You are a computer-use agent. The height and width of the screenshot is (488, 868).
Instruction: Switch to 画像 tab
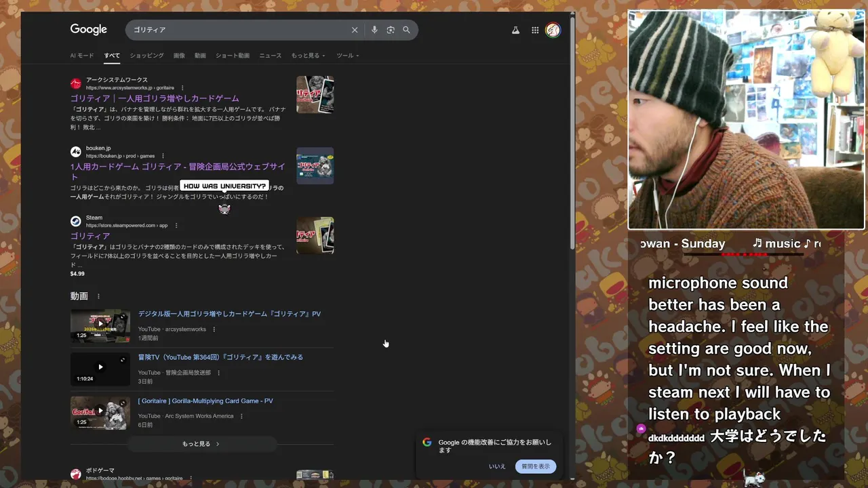pos(179,56)
